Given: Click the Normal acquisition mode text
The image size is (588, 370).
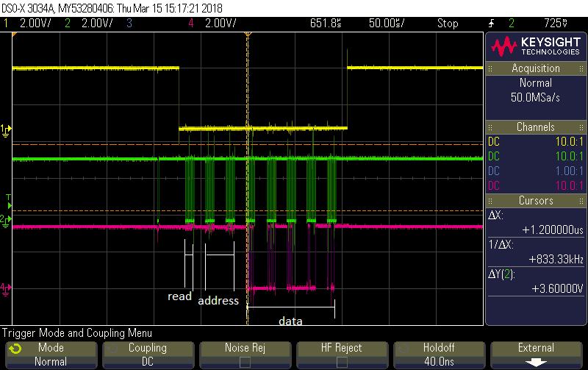Looking at the screenshot, I should tap(536, 83).
